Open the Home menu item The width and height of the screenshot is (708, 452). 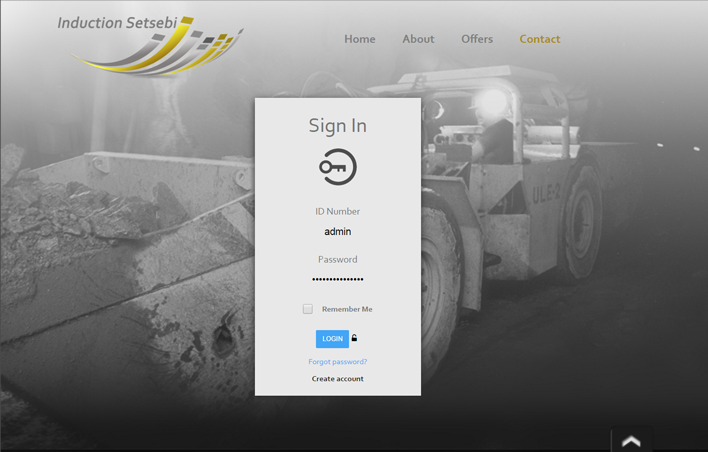pyautogui.click(x=360, y=39)
